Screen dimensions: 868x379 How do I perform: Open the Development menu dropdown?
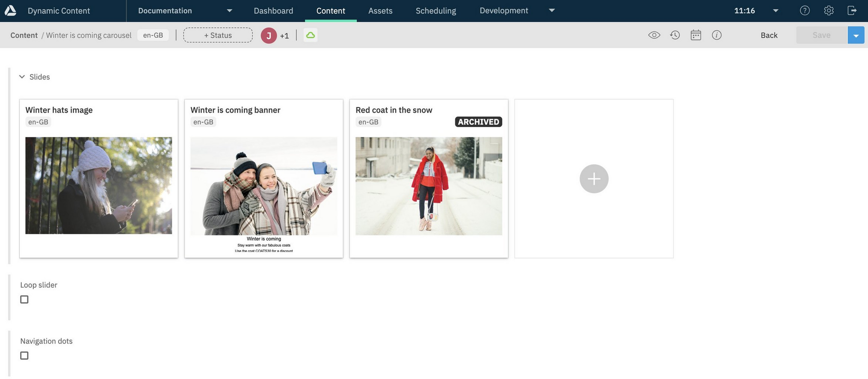(552, 11)
